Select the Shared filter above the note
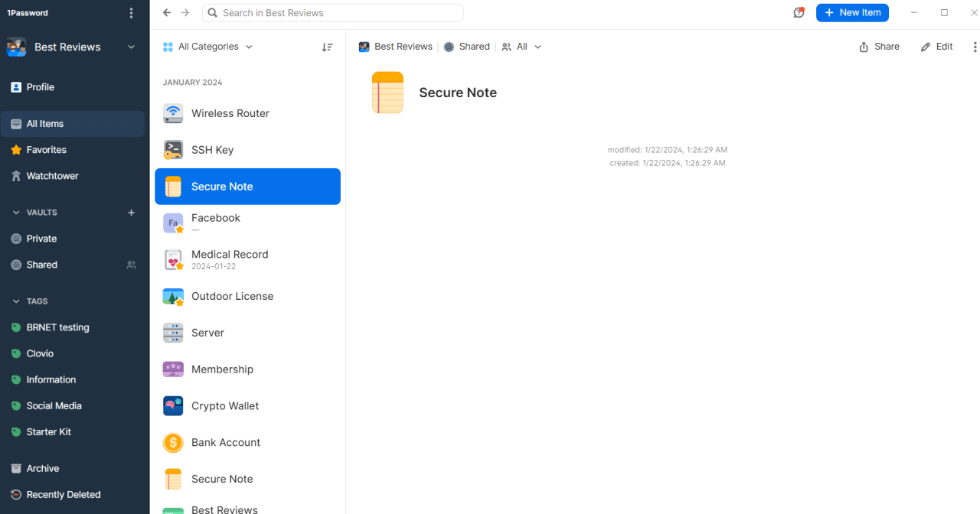The height and width of the screenshot is (514, 980). click(467, 46)
